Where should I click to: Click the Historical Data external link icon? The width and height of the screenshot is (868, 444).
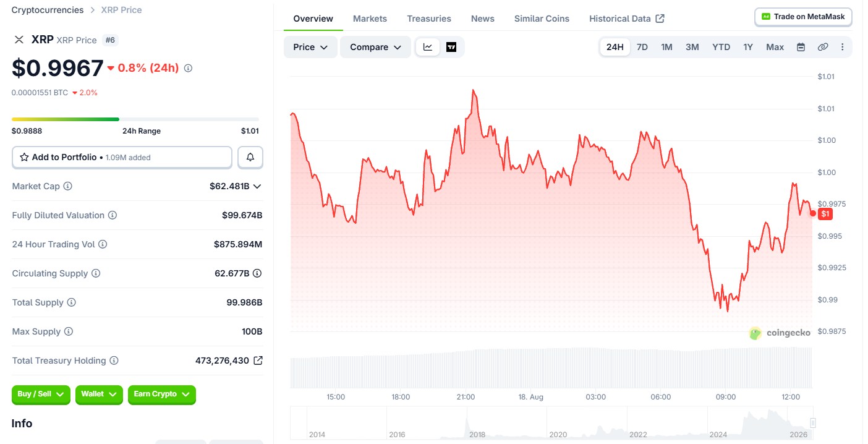[x=660, y=19]
